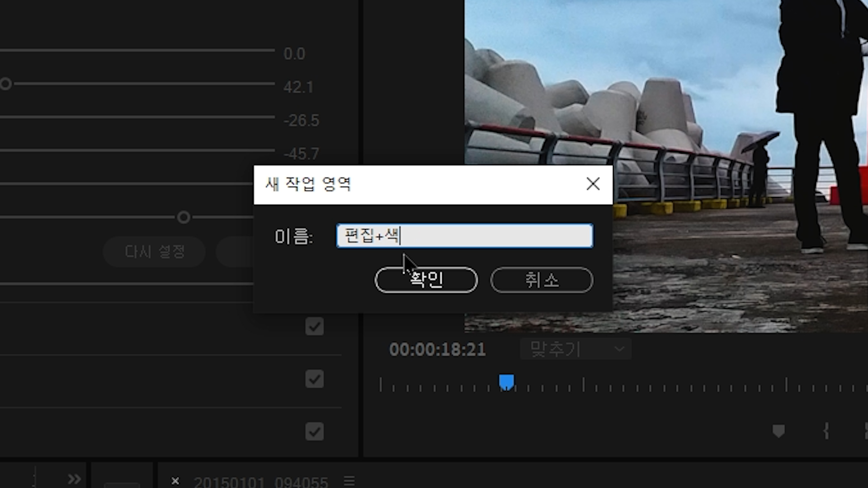Screen dimensions: 868x488
Task: Open the 맞추기 zoom level dropdown
Action: click(x=576, y=349)
